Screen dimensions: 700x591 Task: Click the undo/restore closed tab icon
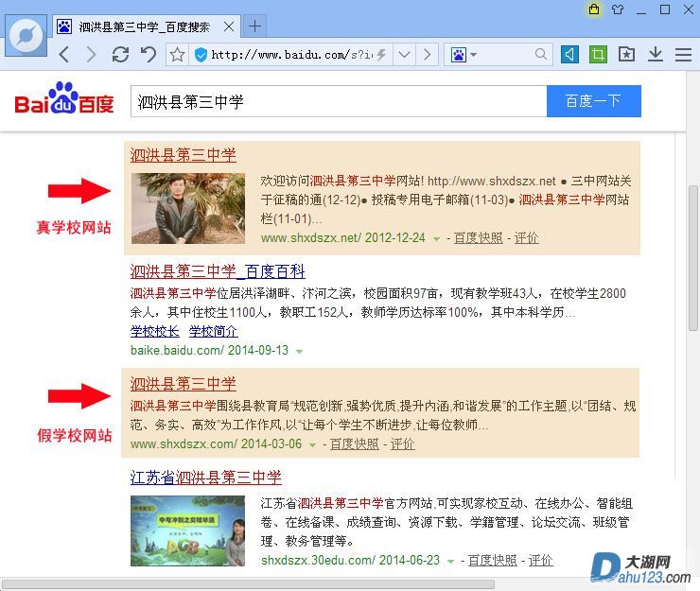click(149, 55)
